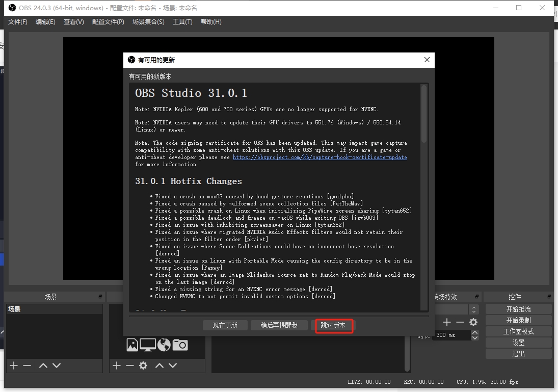Remove the selected scene with minus icon
The image size is (558, 392).
pos(27,365)
